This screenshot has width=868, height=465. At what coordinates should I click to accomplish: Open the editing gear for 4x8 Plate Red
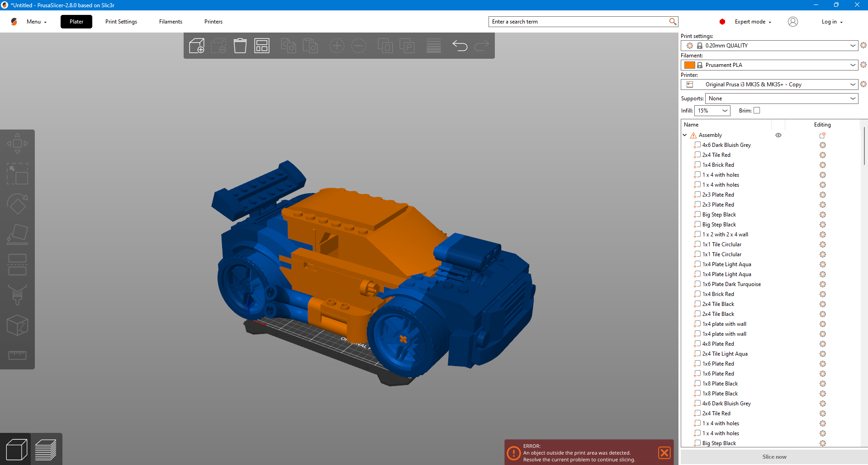click(823, 344)
